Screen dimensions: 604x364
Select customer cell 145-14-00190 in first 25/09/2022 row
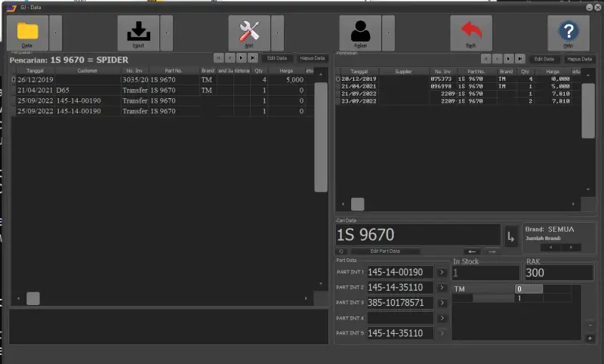point(88,100)
